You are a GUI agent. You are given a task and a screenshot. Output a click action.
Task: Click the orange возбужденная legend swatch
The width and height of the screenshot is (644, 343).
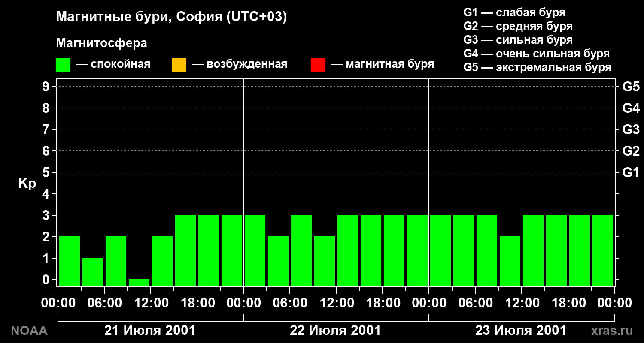[179, 65]
